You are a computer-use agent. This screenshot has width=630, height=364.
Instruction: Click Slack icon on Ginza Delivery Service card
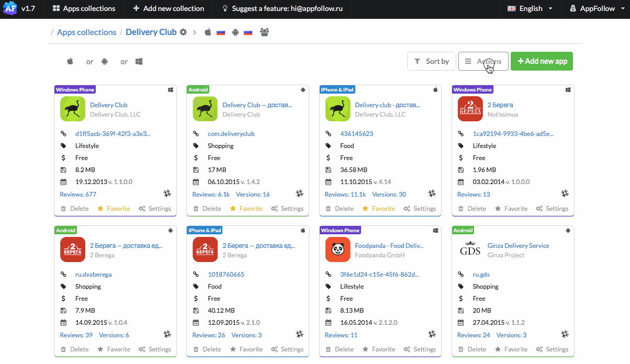(x=565, y=334)
